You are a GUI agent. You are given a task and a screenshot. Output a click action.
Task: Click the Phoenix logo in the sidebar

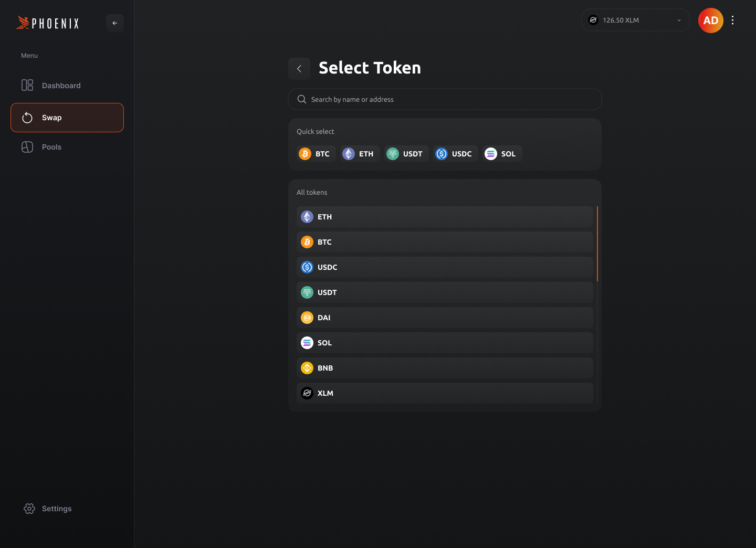pyautogui.click(x=48, y=23)
